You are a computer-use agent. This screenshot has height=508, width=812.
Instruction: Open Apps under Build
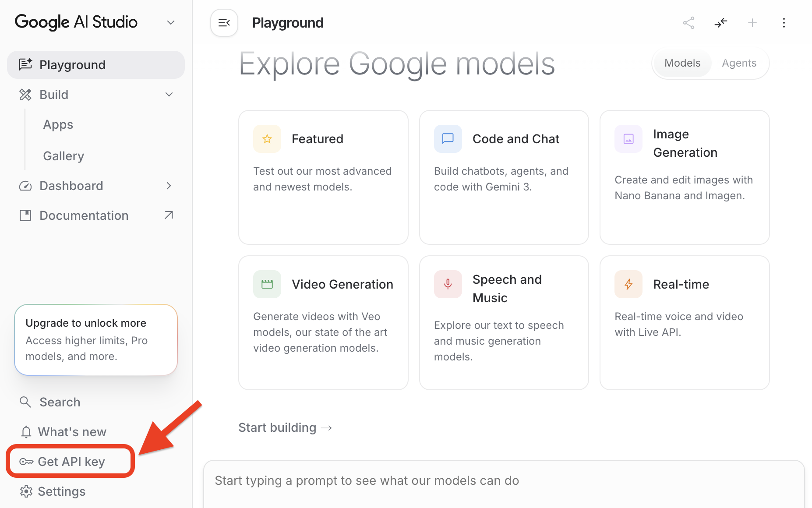coord(58,125)
